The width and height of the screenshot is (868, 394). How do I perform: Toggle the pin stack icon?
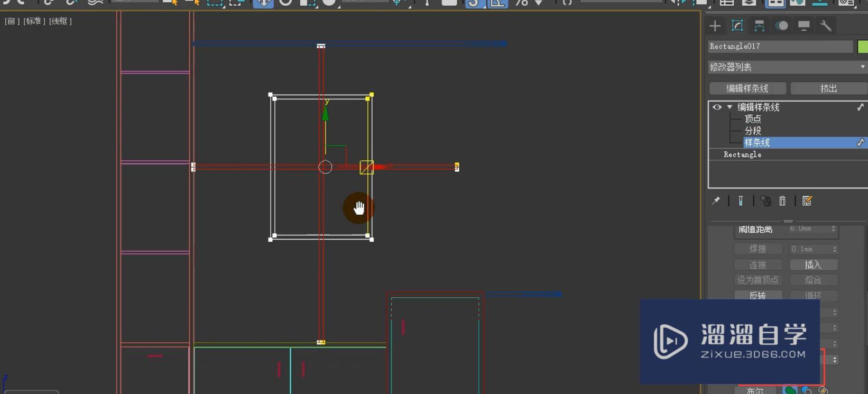click(x=716, y=201)
